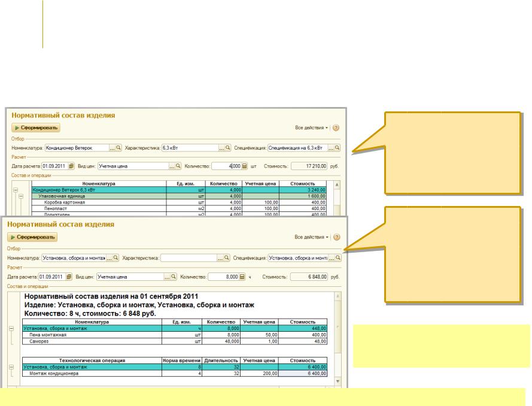Screen dimensions: 532x406
Task: Click cost cell 3 240,00
Action: point(303,190)
